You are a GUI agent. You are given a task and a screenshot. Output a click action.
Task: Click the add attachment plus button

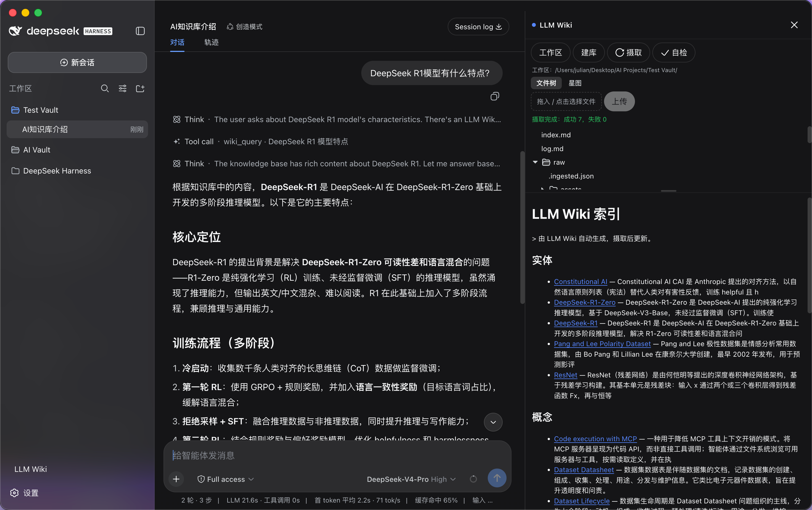point(176,479)
